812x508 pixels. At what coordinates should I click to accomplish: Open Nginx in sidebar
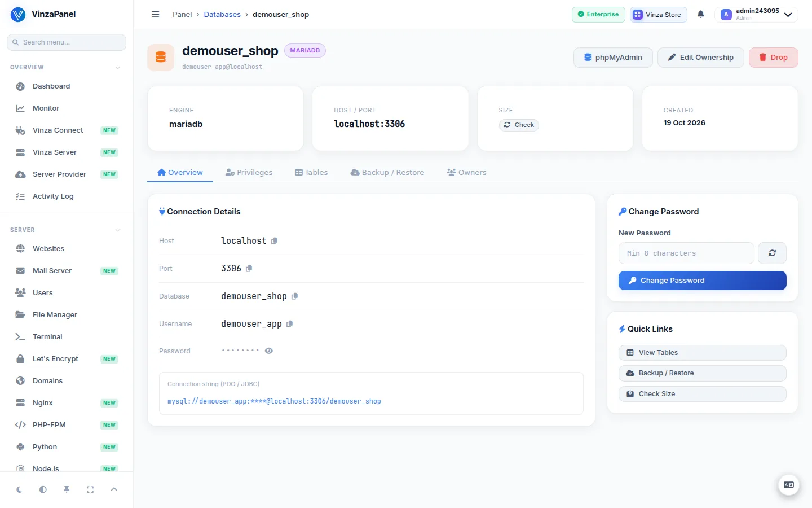coord(67,403)
